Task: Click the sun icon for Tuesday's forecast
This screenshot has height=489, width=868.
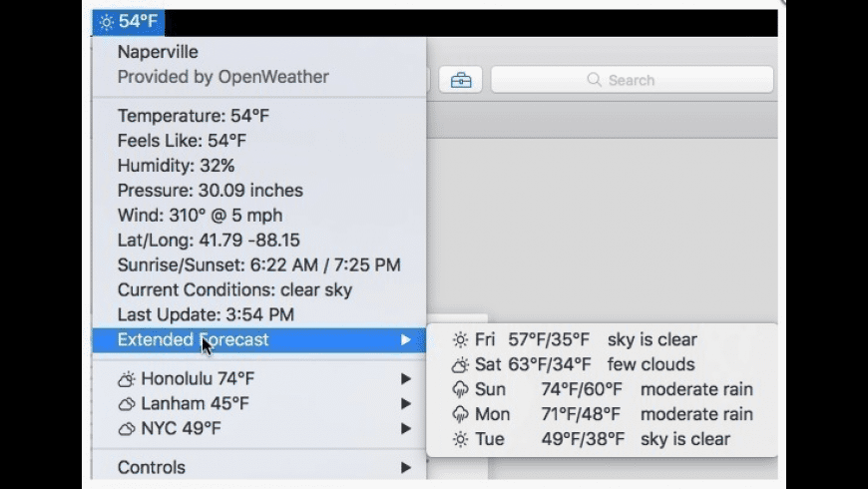Action: (x=460, y=440)
